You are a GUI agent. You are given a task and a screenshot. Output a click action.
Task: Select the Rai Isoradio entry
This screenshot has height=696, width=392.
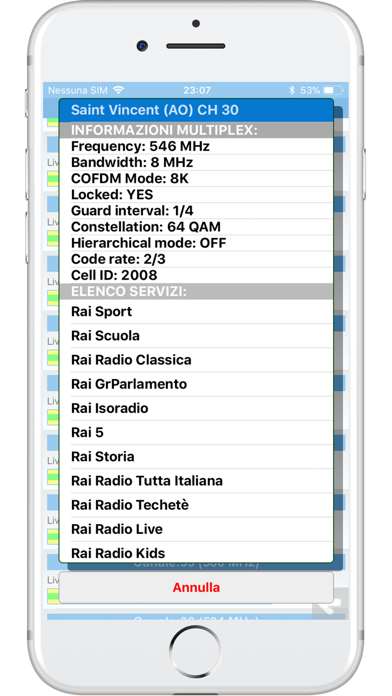point(196,408)
